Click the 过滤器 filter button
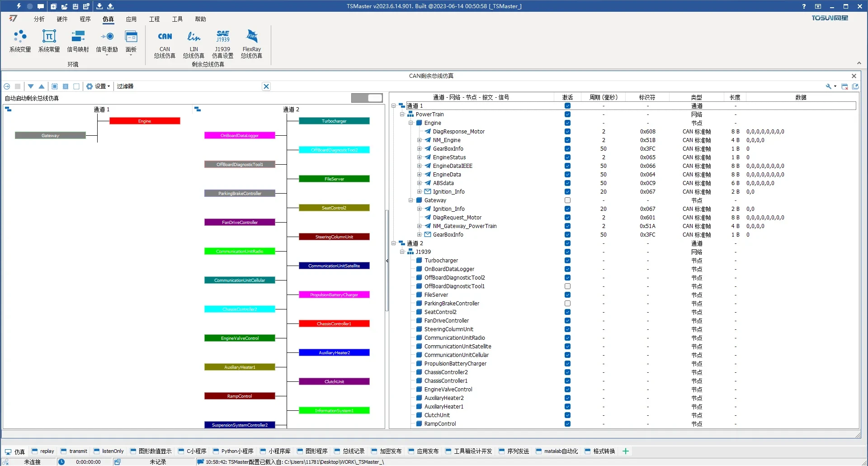Screen dimensions: 868x466 pyautogui.click(x=125, y=86)
